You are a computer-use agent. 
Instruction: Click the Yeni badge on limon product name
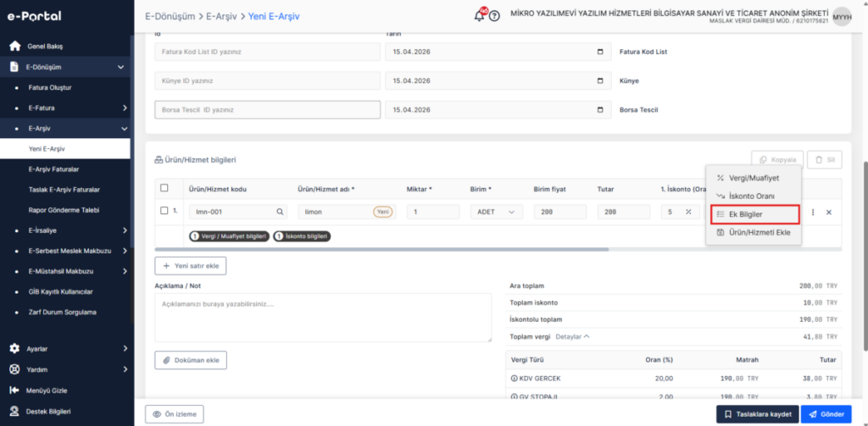point(382,212)
